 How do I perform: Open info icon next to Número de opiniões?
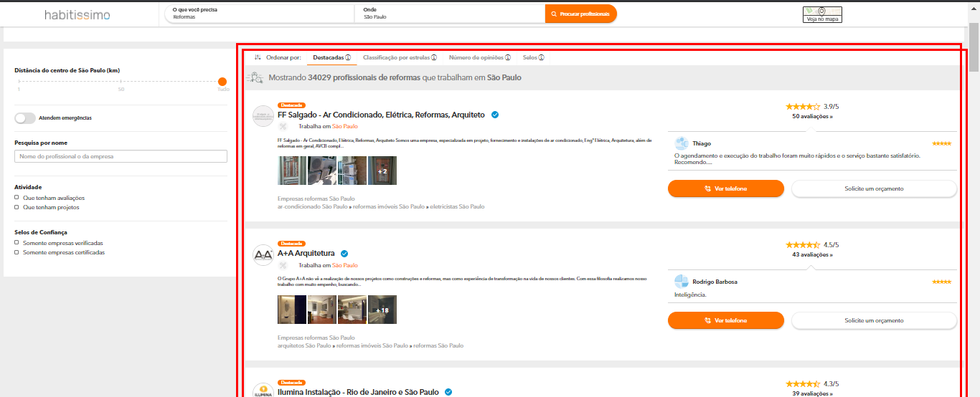[x=508, y=57]
